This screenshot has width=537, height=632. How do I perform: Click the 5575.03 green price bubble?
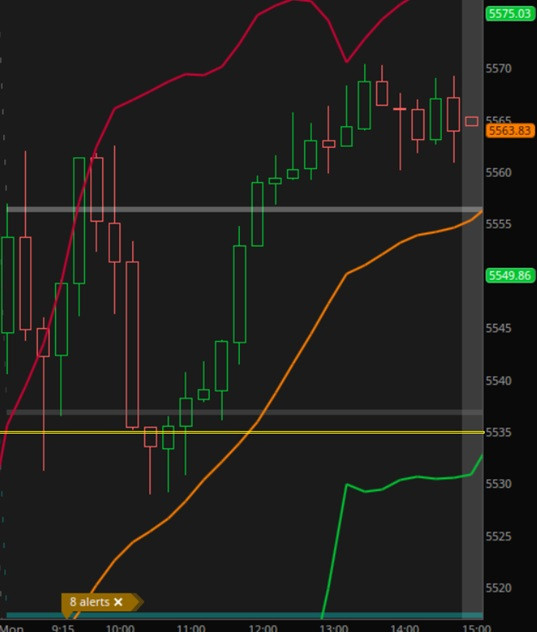point(510,13)
